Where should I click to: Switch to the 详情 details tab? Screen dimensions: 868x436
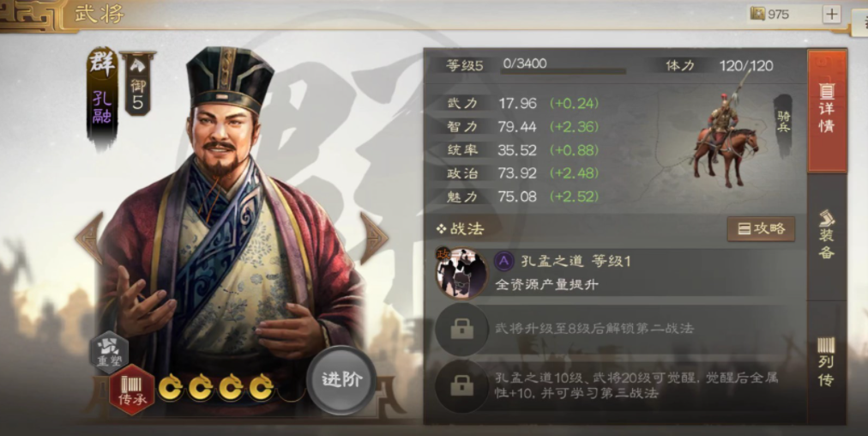[x=827, y=111]
